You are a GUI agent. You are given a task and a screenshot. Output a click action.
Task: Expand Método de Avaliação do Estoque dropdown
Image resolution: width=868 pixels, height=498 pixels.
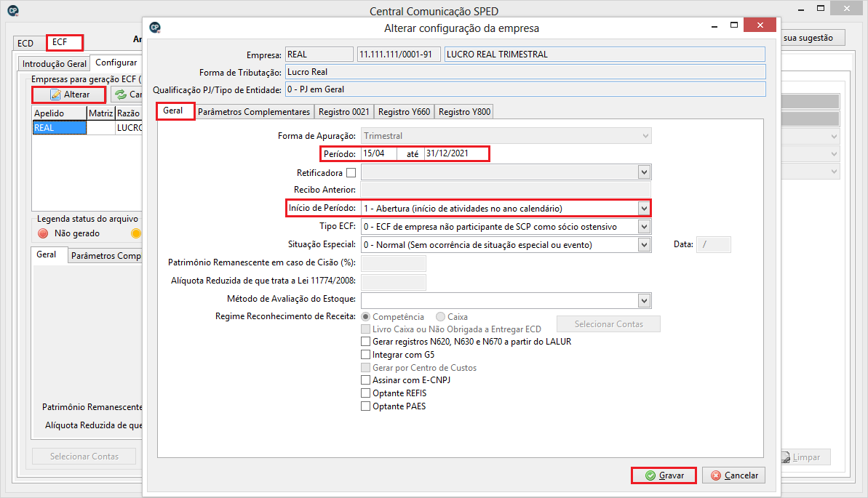coord(644,300)
